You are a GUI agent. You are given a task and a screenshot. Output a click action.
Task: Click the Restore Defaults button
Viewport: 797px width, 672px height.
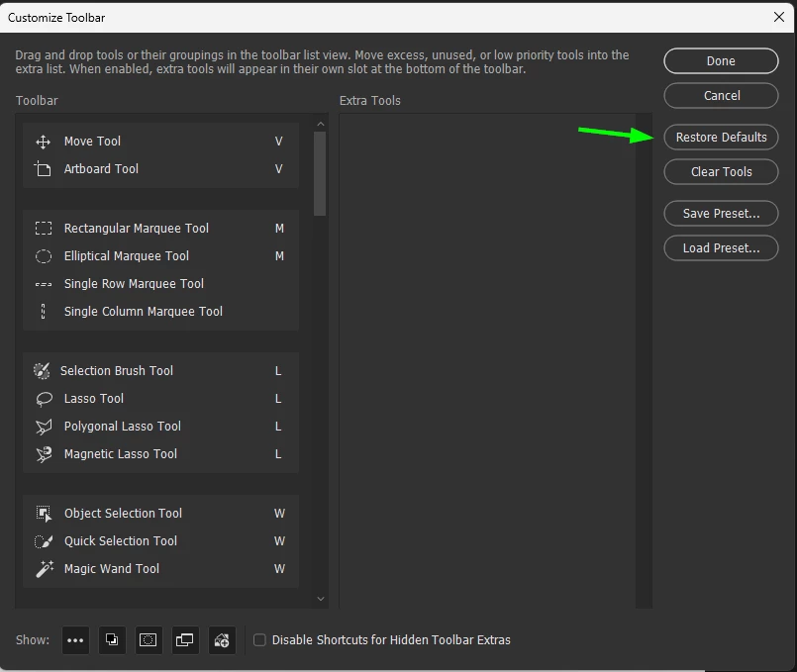[721, 138]
